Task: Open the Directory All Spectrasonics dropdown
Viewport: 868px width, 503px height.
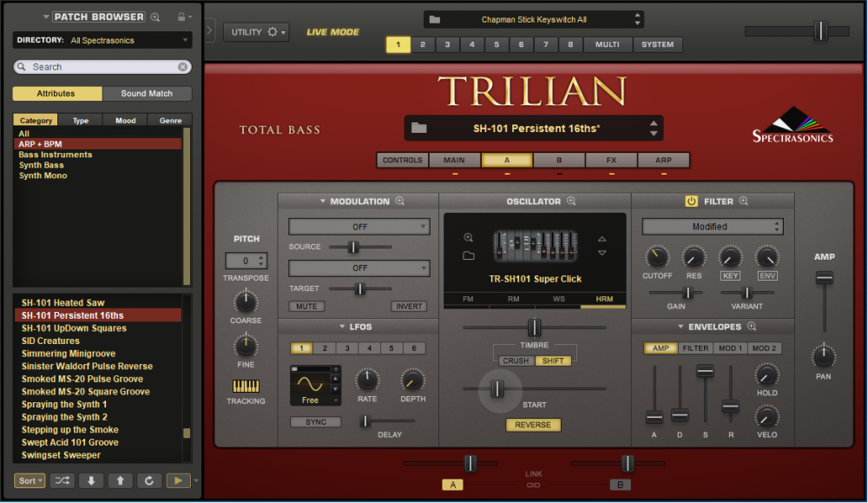Action: click(102, 40)
